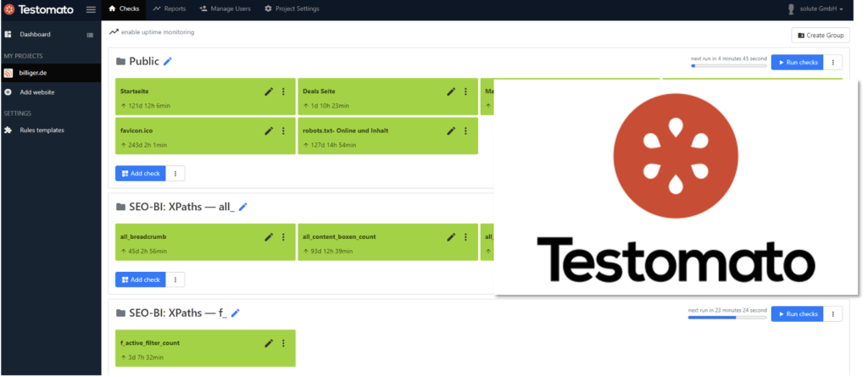Screen dimensions: 868x377
Task: Edit the robots.txt check
Action: click(x=451, y=130)
